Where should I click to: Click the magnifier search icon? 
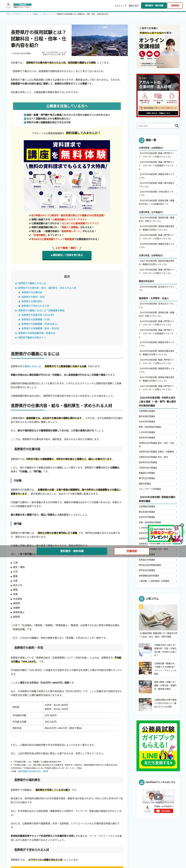[177, 126]
